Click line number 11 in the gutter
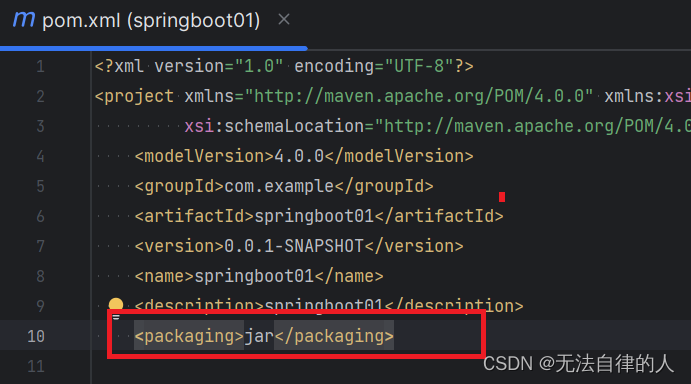 point(36,366)
